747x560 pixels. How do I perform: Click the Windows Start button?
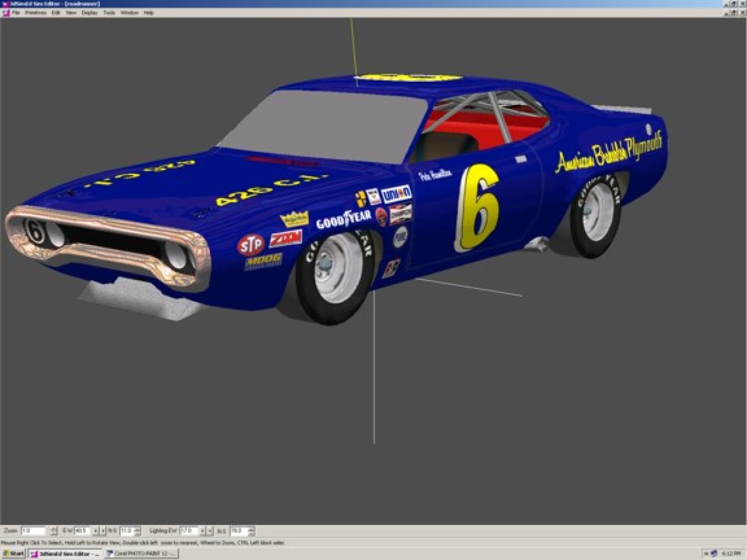coord(13,554)
